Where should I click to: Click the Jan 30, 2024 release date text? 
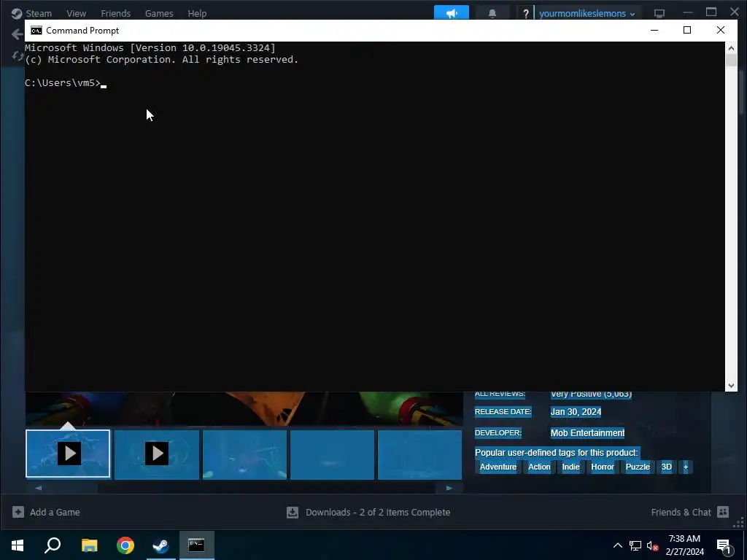tap(576, 412)
